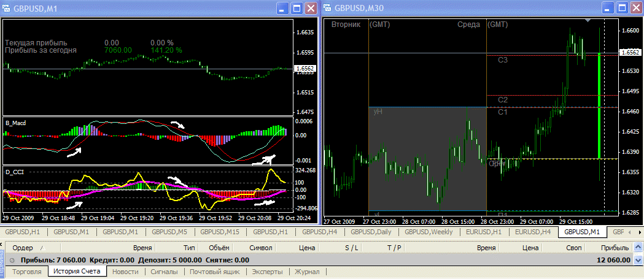Screen dimensions: 644x279
Task: Open the EURUSD,H4 chart tab
Action: pyautogui.click(x=533, y=232)
